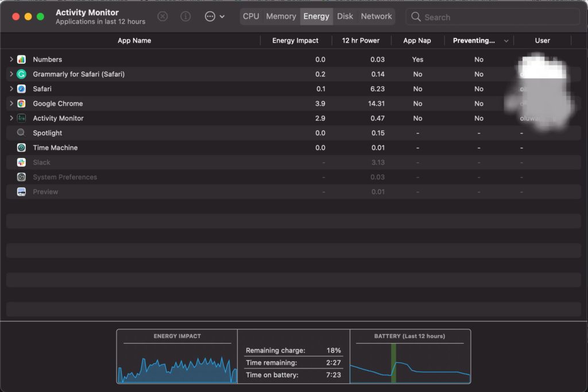Focus the Search field

click(x=493, y=17)
